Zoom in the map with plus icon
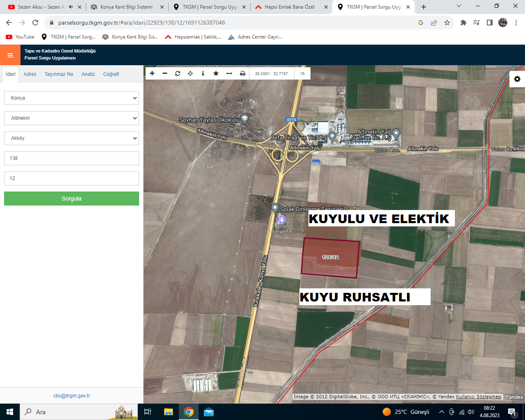 tap(152, 73)
